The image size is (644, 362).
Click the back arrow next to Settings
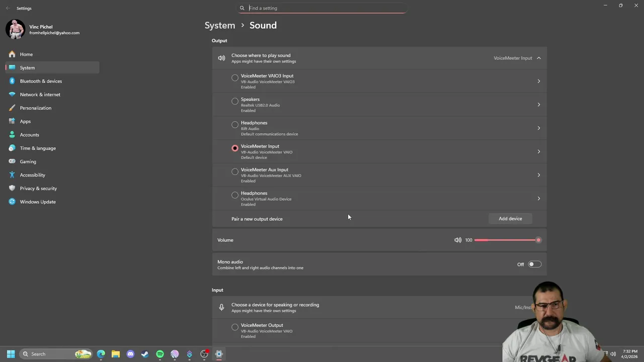(x=8, y=8)
